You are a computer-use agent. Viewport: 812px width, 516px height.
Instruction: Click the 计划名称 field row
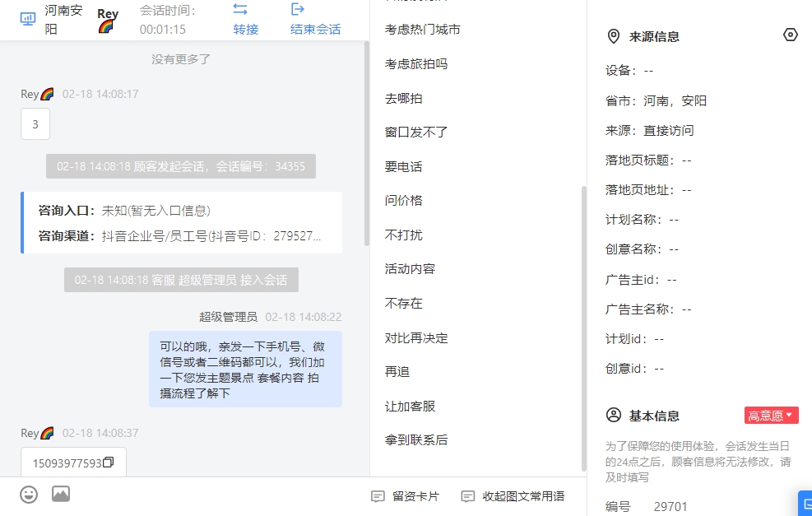pos(643,220)
